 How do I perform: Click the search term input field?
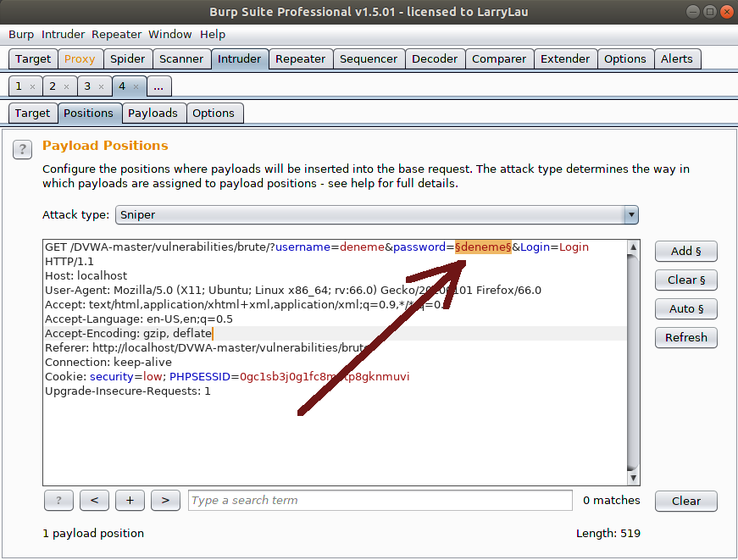pyautogui.click(x=380, y=500)
